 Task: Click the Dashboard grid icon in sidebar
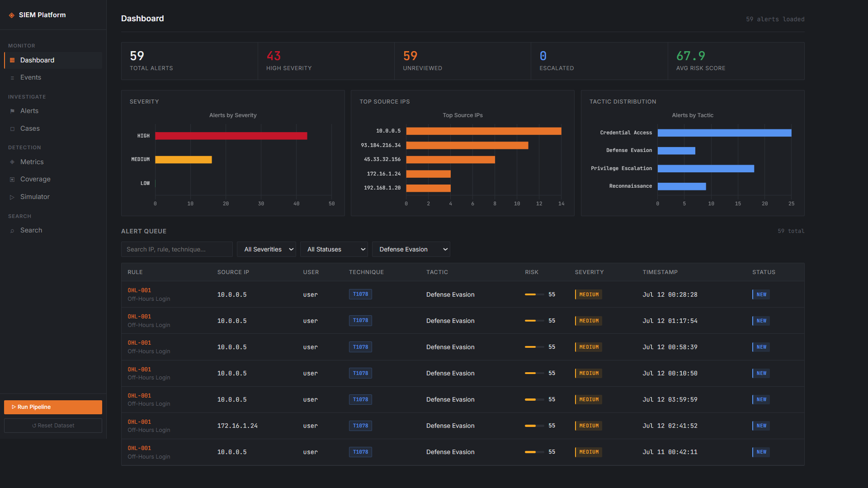[x=12, y=60]
